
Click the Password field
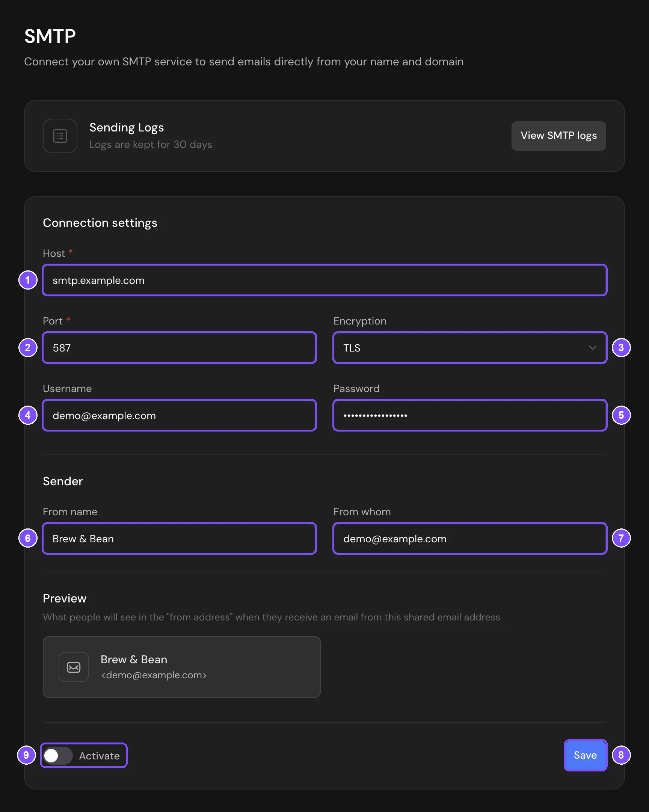click(x=470, y=415)
